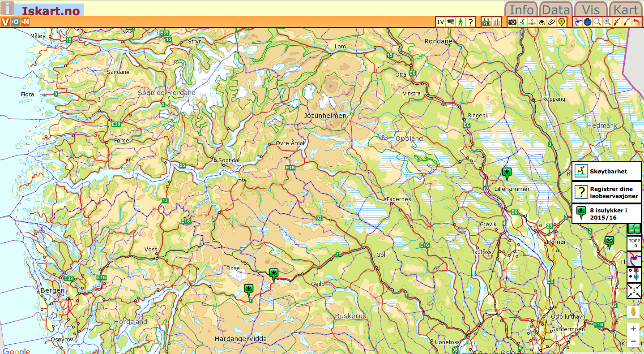Click the accident marker above the 7 shield below Finse
644x354 pixels.
(x=249, y=290)
